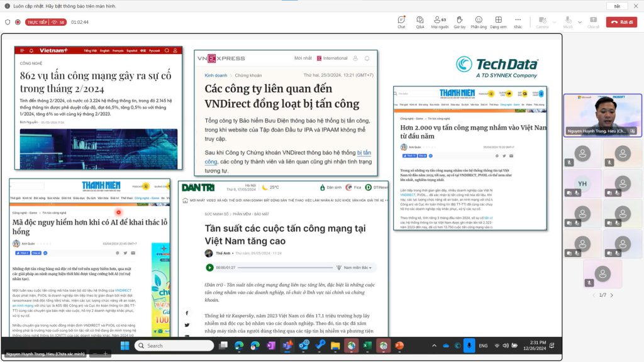Screen dimensions: 644x362
Task: Select presenter Nguyen Huynh Trung Hieu video tile
Action: 602,116
